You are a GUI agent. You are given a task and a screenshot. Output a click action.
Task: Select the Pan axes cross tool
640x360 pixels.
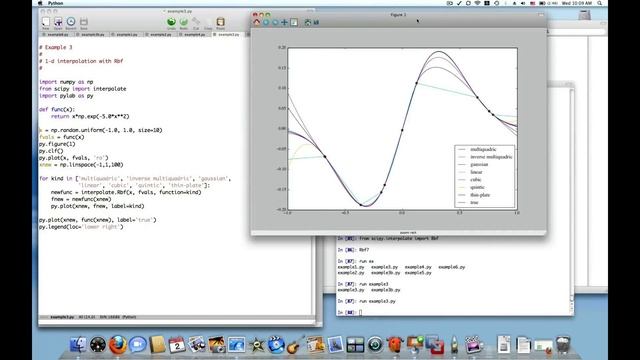pos(284,22)
